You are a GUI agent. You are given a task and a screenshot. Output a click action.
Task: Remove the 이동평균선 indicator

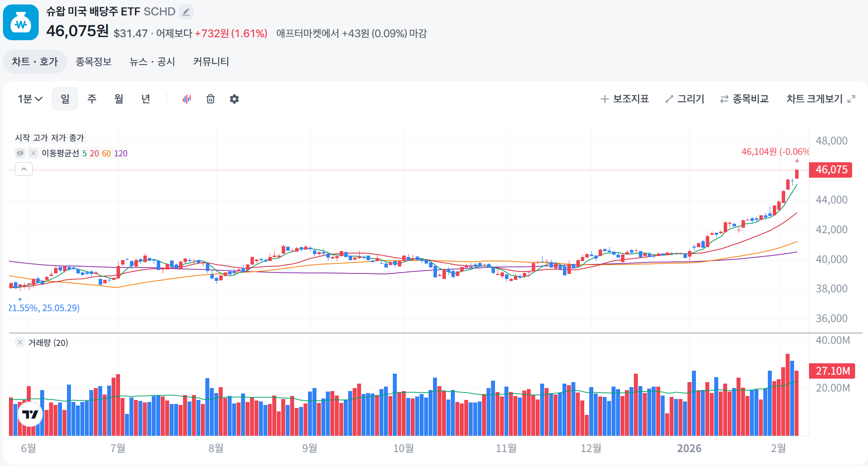33,153
